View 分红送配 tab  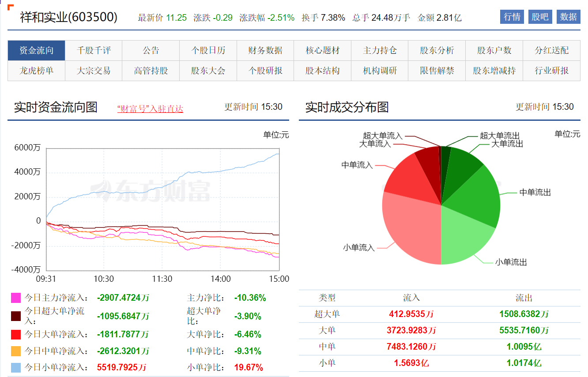point(552,50)
